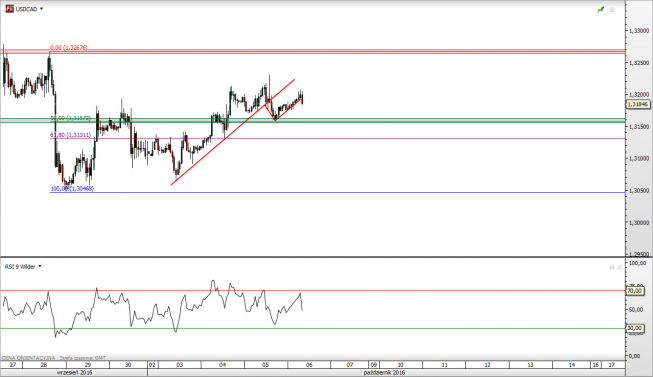Click date 12 on the time axis
The image size is (653, 377).
click(x=487, y=365)
